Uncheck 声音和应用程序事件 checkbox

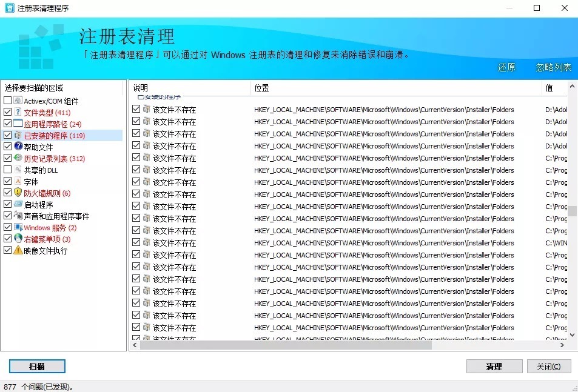[7, 215]
